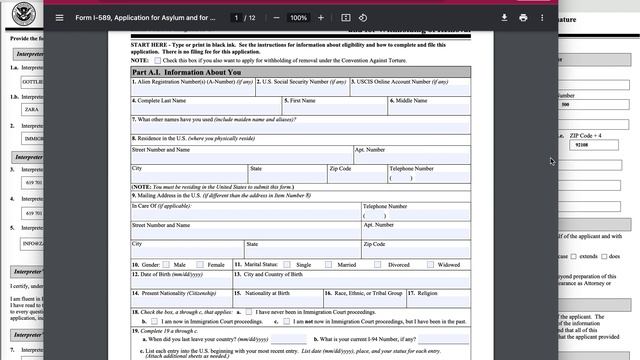This screenshot has height=360, width=640.
Task: Click the Complete Last Name field
Action: point(206,109)
